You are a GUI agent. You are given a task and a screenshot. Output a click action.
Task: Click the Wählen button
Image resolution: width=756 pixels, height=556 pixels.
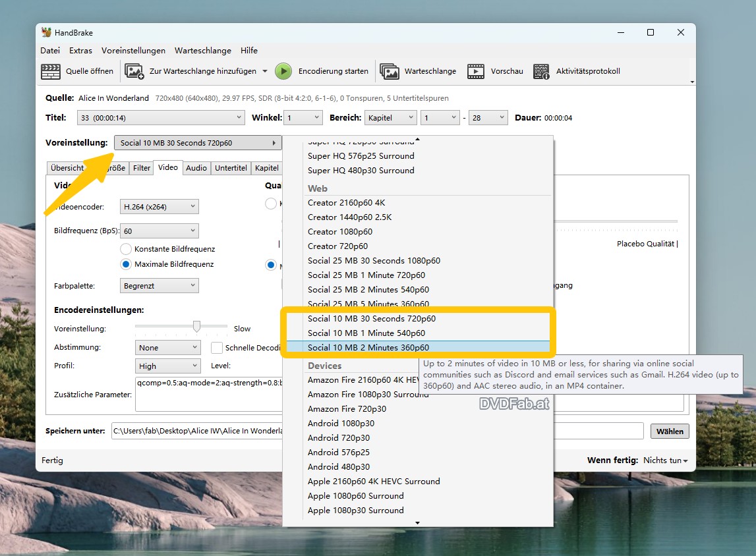click(670, 431)
